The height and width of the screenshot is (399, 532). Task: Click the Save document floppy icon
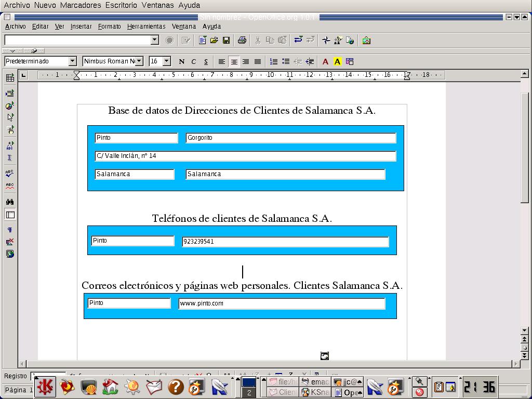click(x=226, y=40)
